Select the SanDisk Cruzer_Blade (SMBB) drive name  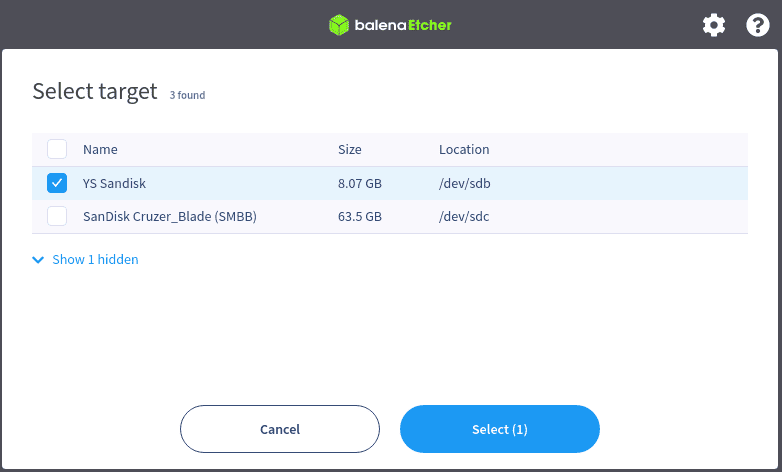tap(169, 216)
